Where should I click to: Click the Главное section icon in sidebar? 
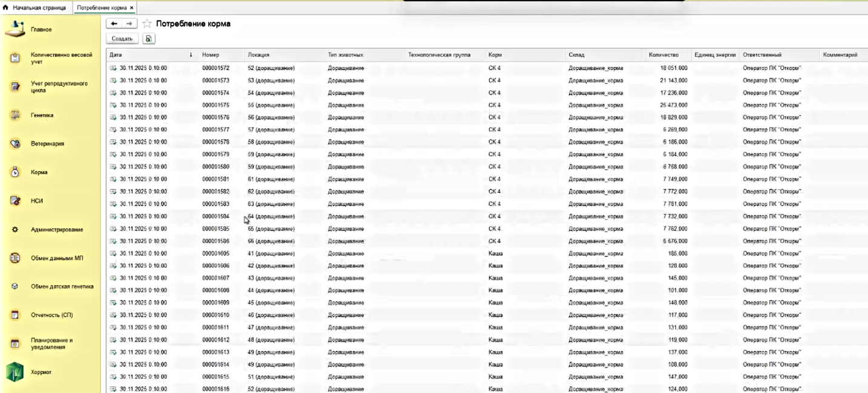pyautogui.click(x=15, y=30)
